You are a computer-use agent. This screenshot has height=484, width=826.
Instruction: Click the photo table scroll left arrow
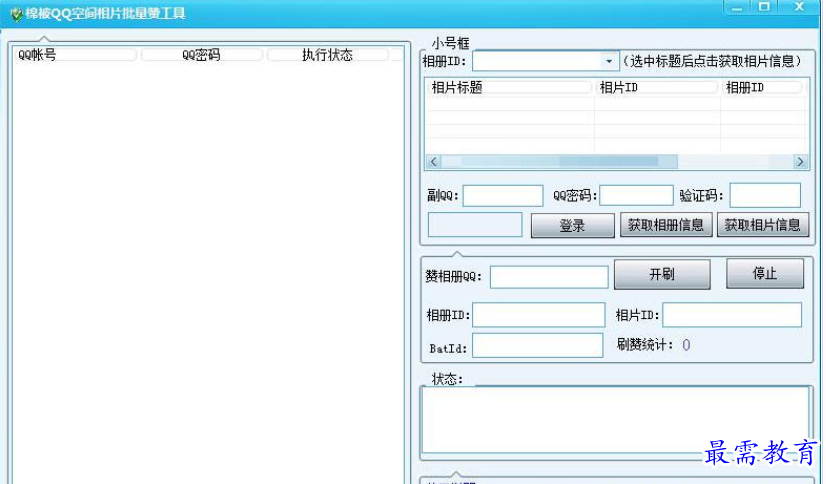click(x=434, y=162)
